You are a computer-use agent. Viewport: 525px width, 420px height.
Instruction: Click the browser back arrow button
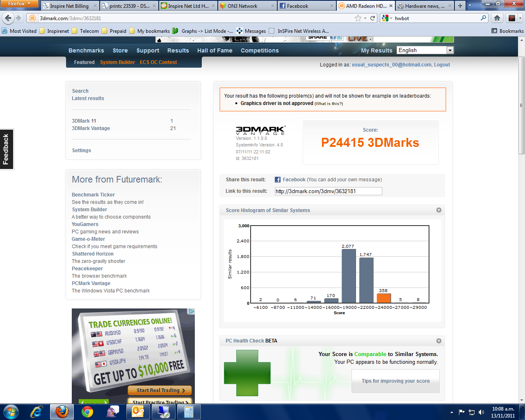click(8, 18)
